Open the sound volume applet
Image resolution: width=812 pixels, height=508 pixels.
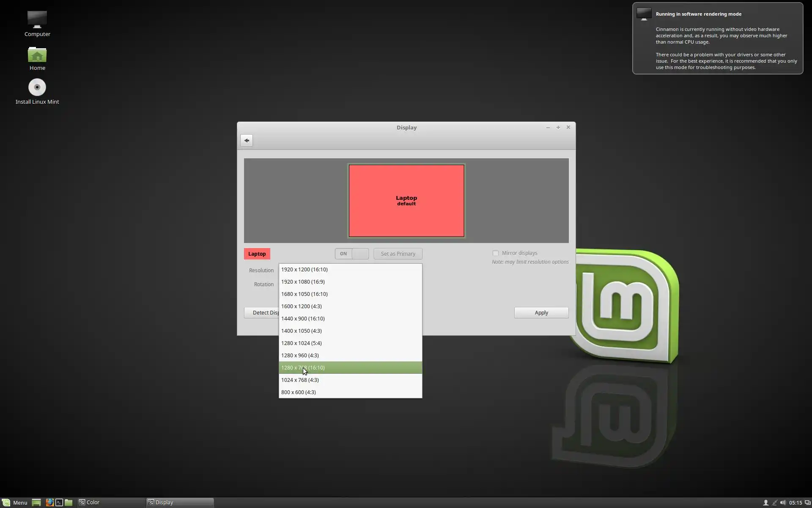pos(783,502)
